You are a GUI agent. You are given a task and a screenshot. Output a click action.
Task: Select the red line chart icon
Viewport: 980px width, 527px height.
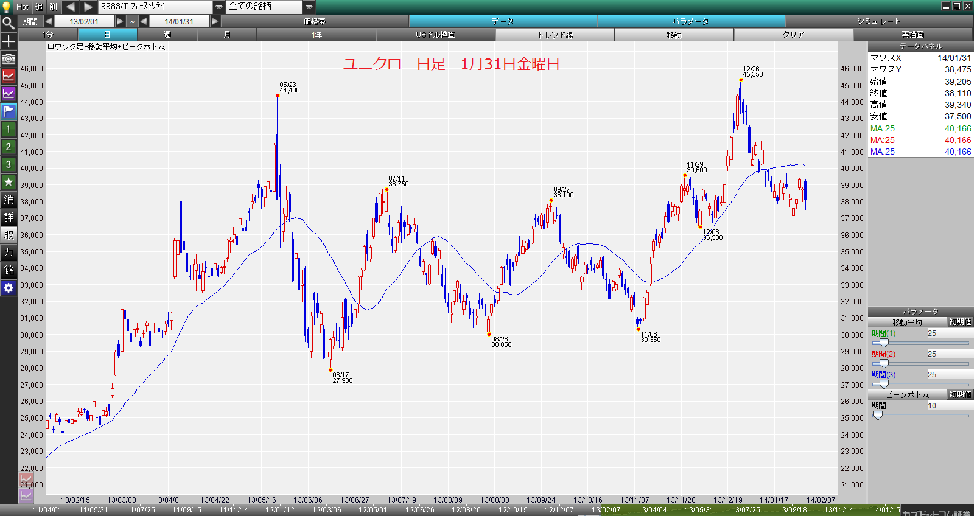coord(9,76)
